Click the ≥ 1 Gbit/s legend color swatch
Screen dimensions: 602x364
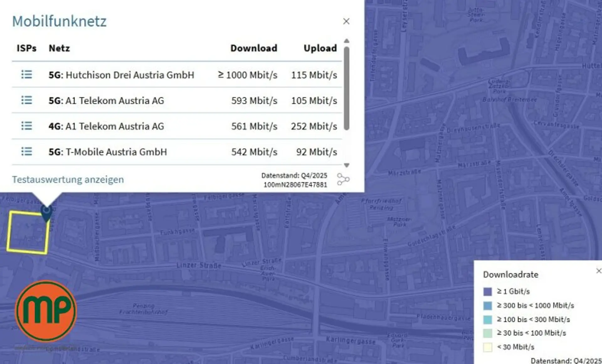(488, 292)
